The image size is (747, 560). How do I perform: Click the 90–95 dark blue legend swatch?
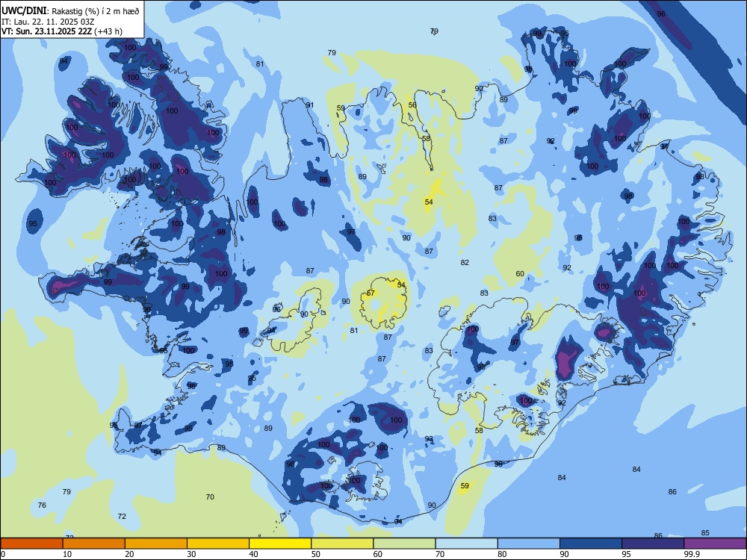591,544
